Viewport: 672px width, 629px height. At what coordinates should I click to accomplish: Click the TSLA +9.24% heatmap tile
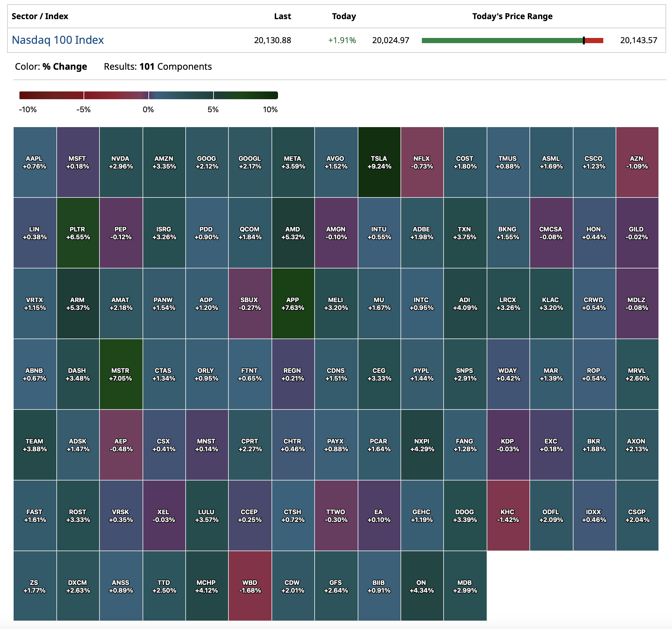coord(379,162)
